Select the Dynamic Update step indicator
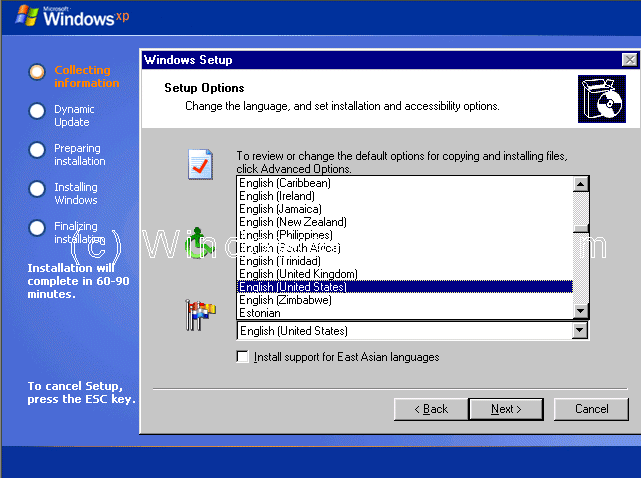Image resolution: width=641 pixels, height=478 pixels. [x=37, y=110]
